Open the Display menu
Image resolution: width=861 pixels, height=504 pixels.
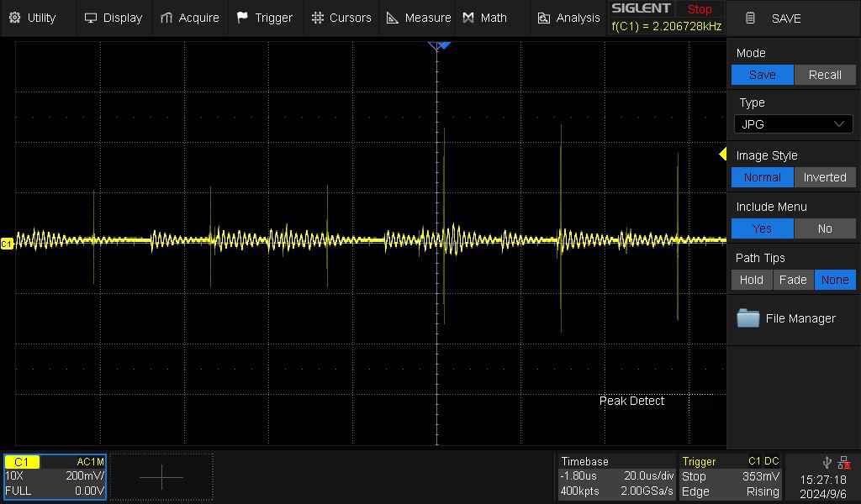coord(114,18)
